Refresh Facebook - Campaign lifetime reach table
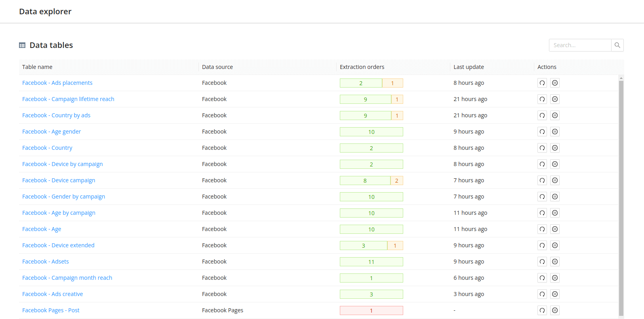644x319 pixels. tap(542, 99)
